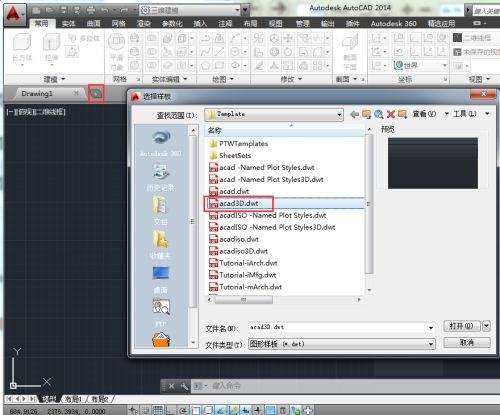Toggle snap mode button in status bar

coord(146,410)
